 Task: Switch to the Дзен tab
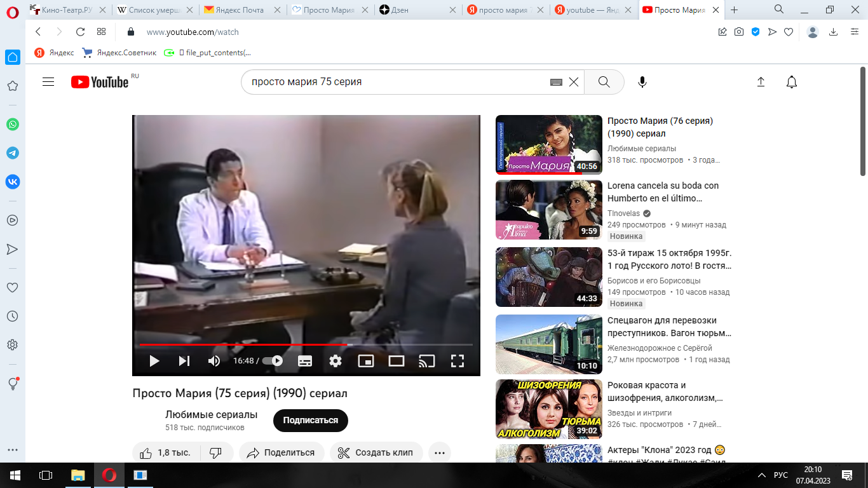tap(418, 10)
